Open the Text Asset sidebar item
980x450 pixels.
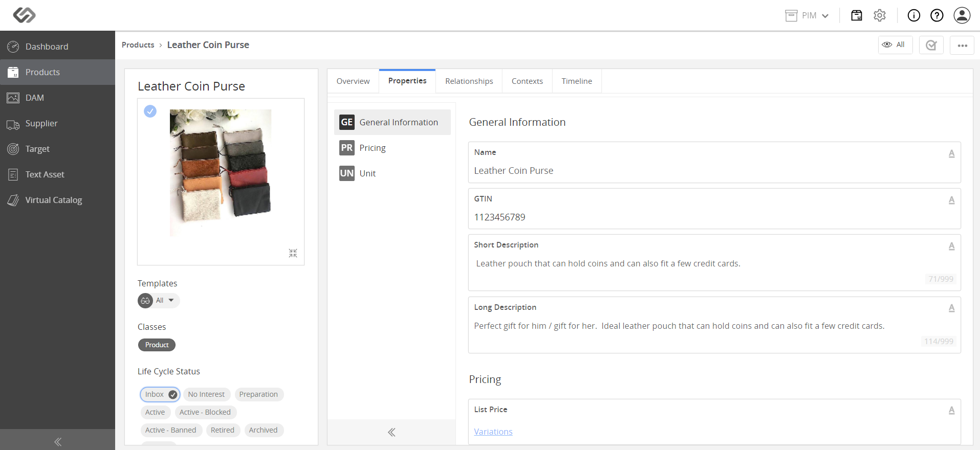57,174
